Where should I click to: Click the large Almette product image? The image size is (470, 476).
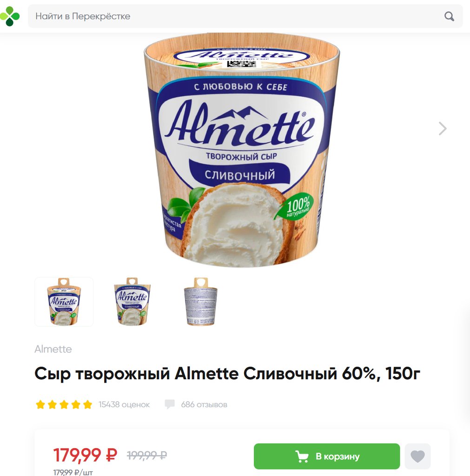click(242, 150)
